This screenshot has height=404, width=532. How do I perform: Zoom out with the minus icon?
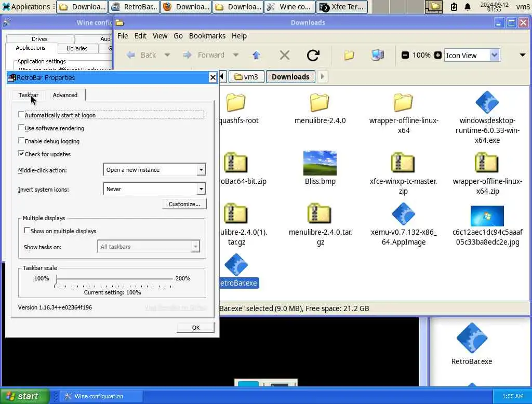click(405, 55)
